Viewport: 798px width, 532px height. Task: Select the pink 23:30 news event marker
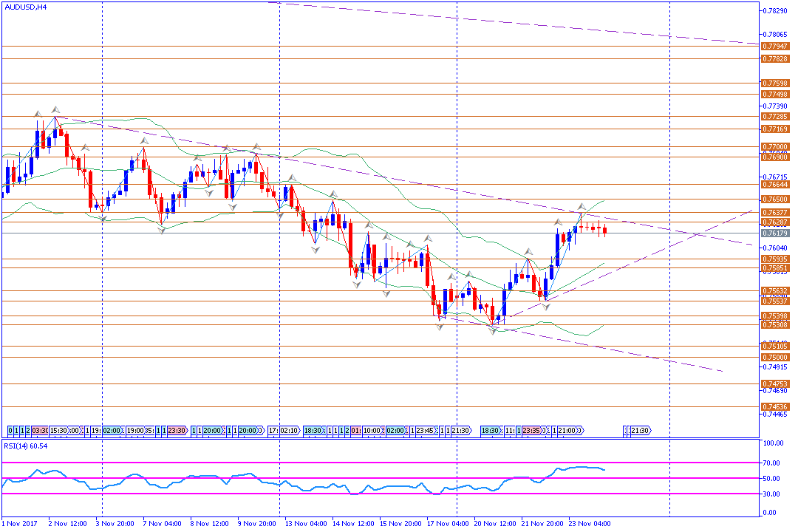coord(177,431)
